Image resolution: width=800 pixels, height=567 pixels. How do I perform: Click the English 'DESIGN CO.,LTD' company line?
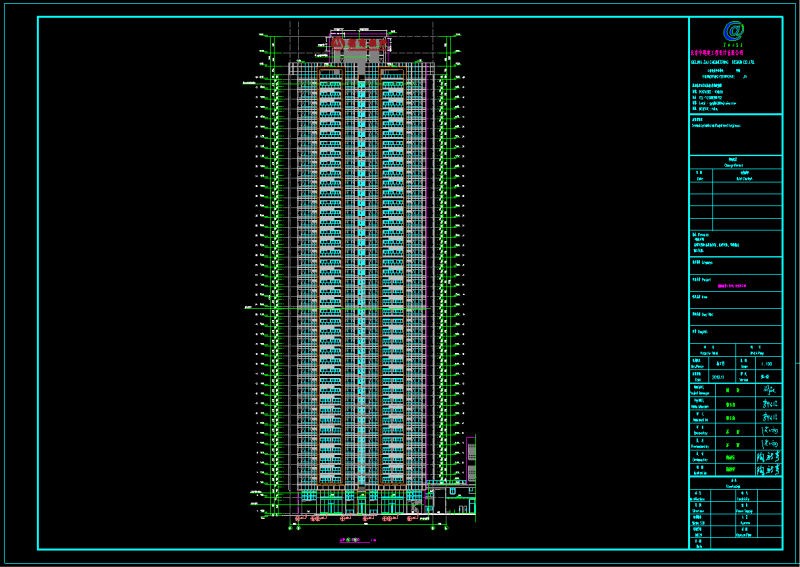tap(723, 61)
